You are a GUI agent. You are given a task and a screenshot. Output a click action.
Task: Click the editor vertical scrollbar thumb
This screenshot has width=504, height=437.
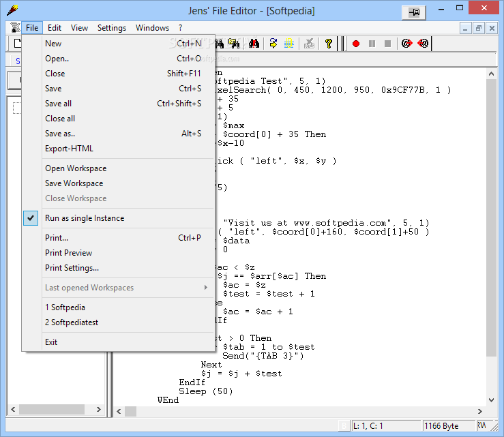tap(491, 218)
